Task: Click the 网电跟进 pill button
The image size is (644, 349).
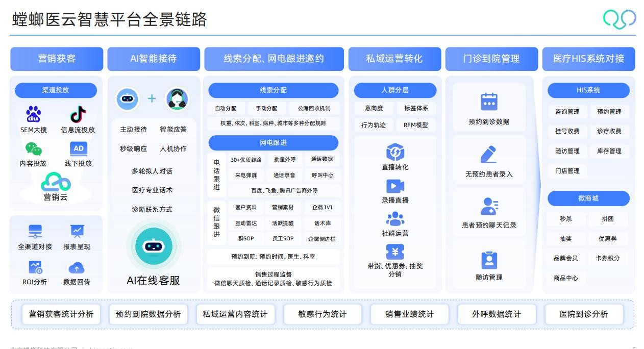Action: (273, 143)
